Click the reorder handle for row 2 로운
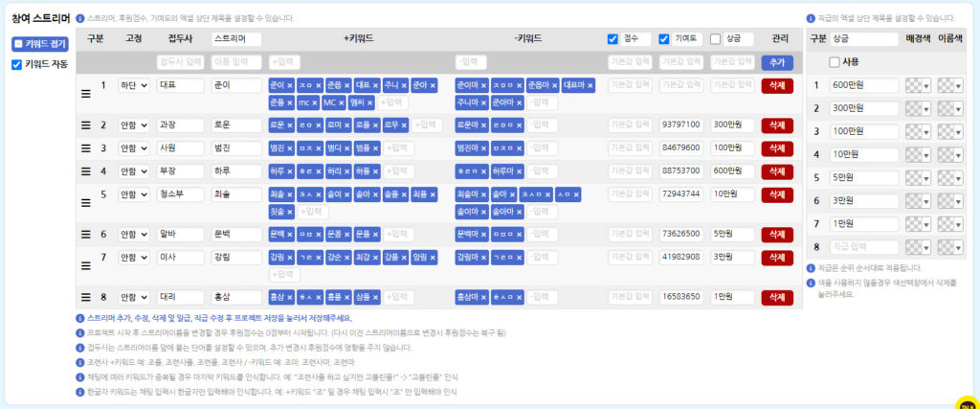 [86, 125]
